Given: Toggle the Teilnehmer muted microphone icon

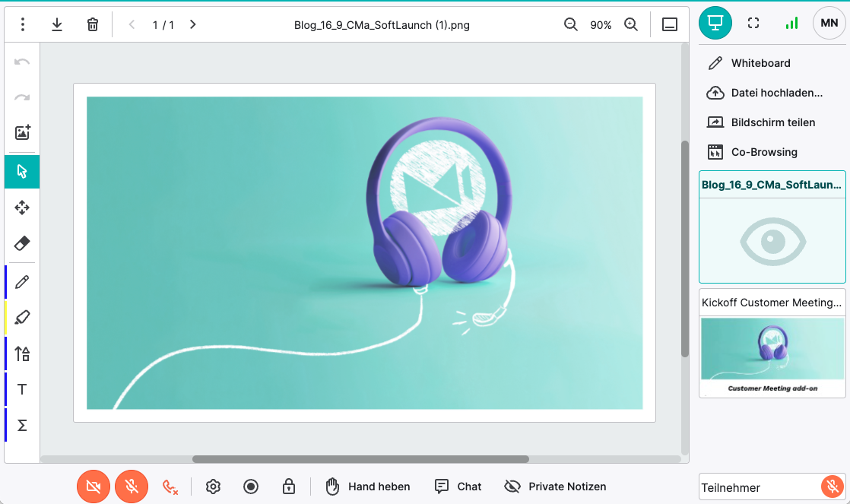Looking at the screenshot, I should pos(832,487).
